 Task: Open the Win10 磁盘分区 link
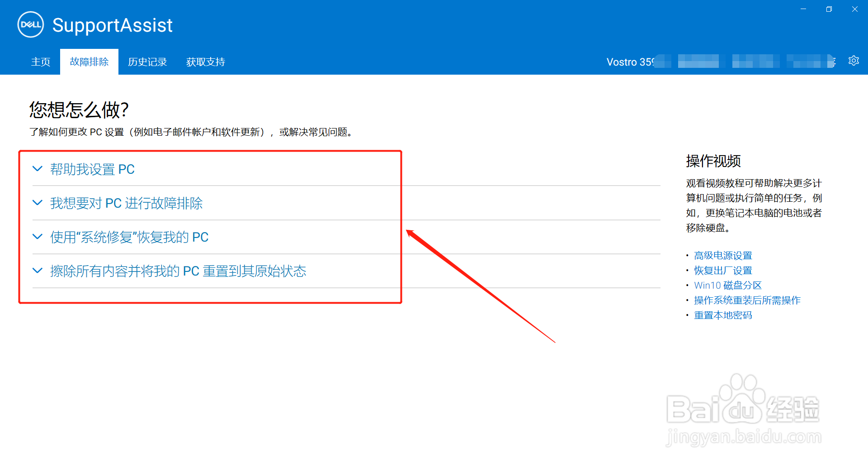tap(728, 285)
